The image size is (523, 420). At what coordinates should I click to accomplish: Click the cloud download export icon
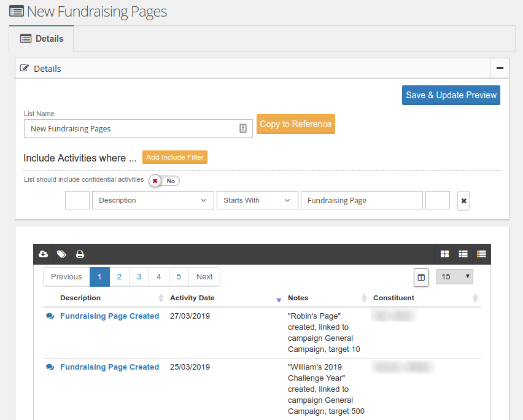coord(44,254)
